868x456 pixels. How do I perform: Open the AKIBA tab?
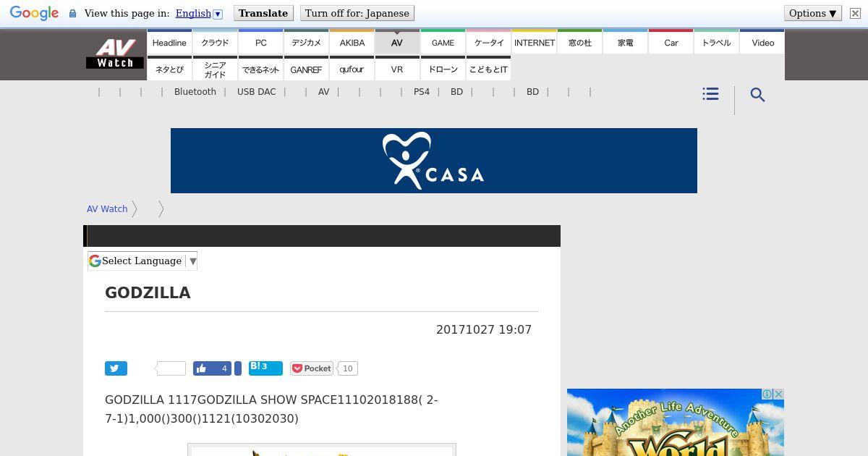click(352, 42)
